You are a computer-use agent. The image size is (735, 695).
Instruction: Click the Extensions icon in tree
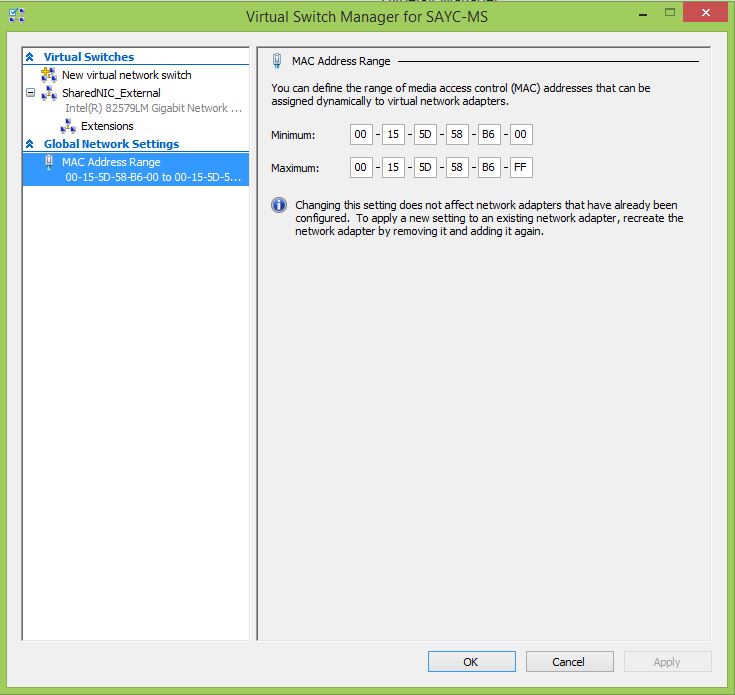click(68, 126)
